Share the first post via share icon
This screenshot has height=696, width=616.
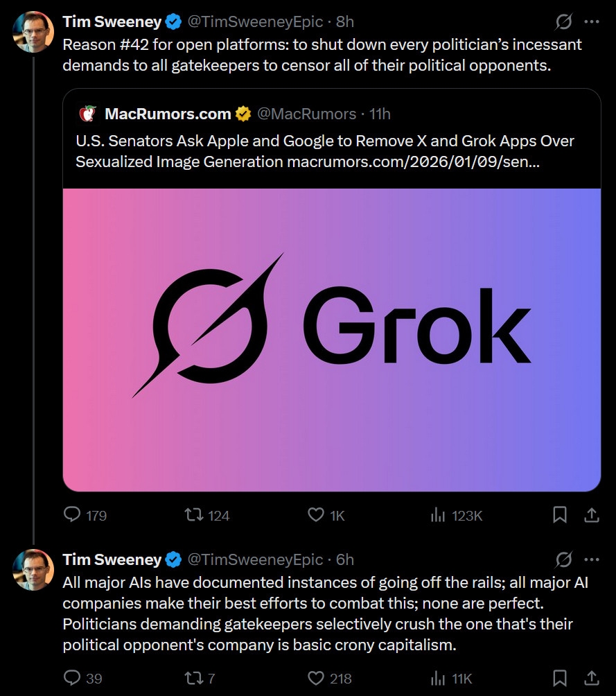coord(591,515)
